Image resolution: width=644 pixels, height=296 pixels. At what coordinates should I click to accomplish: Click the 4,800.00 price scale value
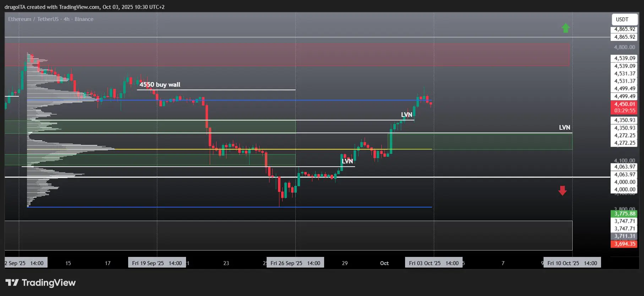pyautogui.click(x=624, y=47)
